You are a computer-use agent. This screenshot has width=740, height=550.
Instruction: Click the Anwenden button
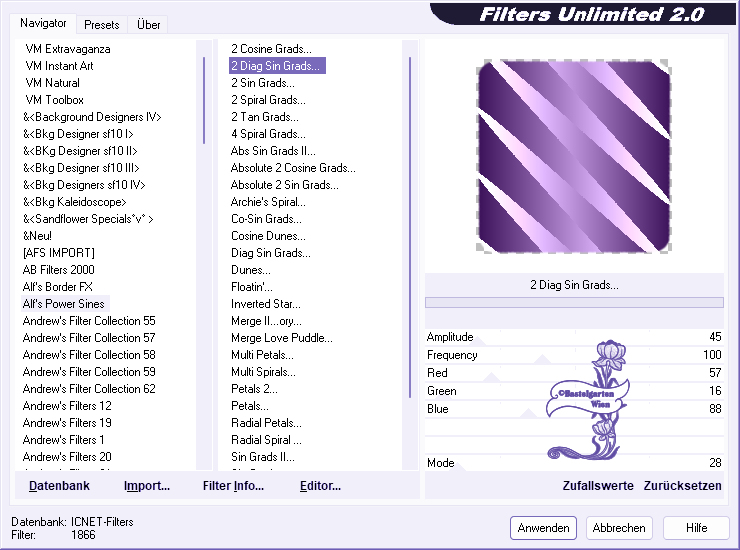543,528
